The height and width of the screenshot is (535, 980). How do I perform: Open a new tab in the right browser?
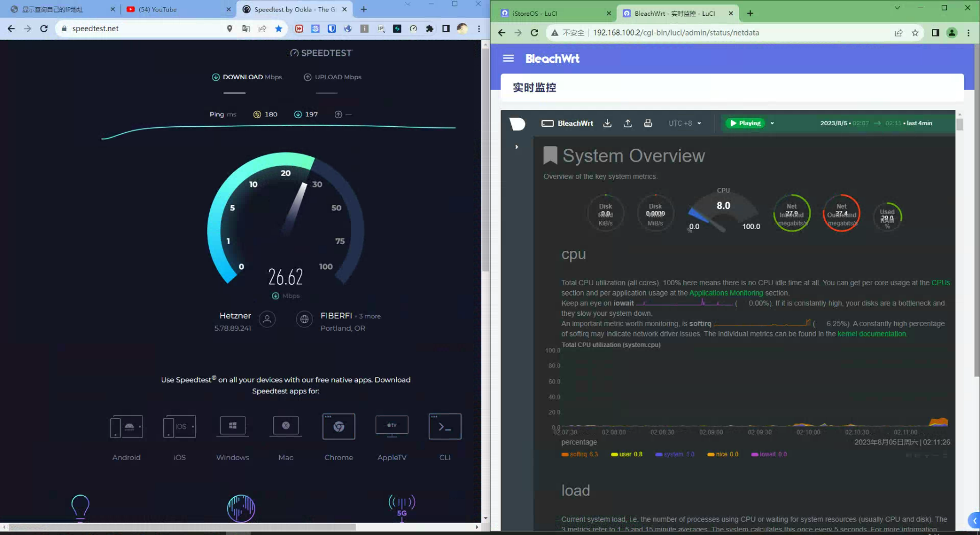pos(750,13)
